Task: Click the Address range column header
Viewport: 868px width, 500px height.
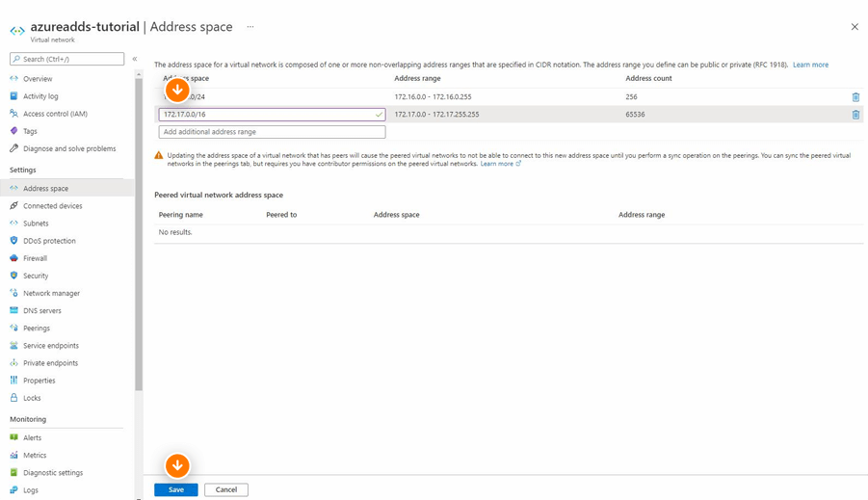Action: pyautogui.click(x=417, y=78)
